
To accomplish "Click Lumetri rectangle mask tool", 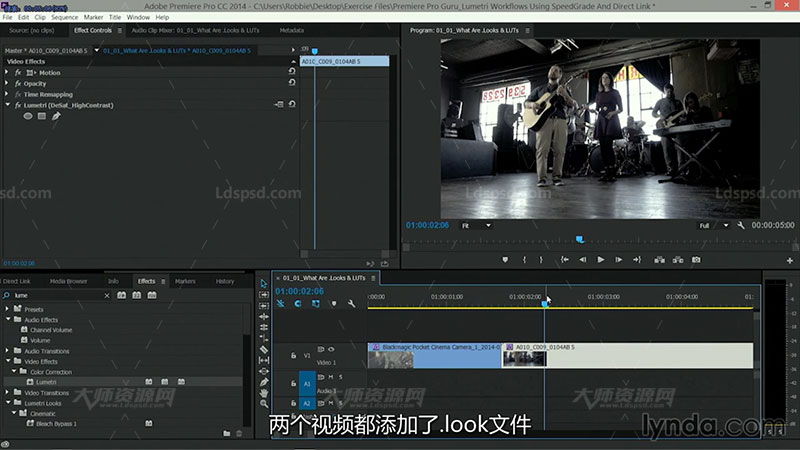I will pos(42,116).
